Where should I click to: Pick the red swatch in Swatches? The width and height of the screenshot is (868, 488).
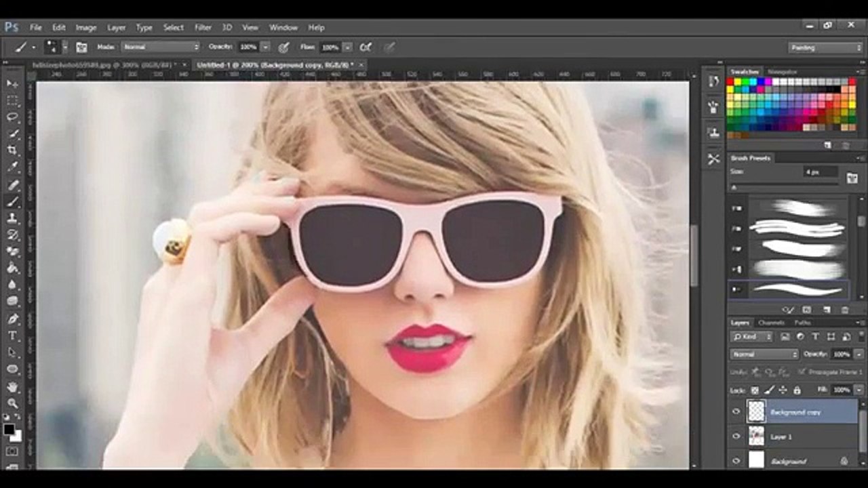(x=731, y=82)
